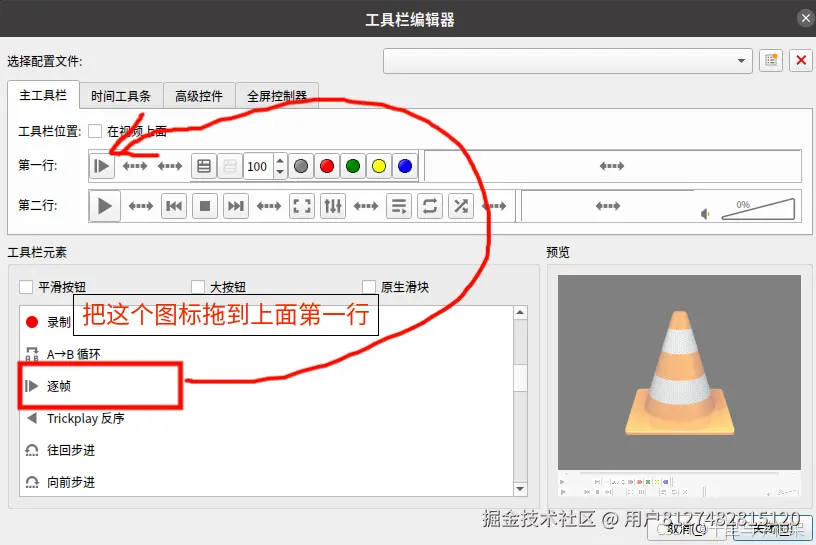Click the 取消 cancel button

(687, 529)
